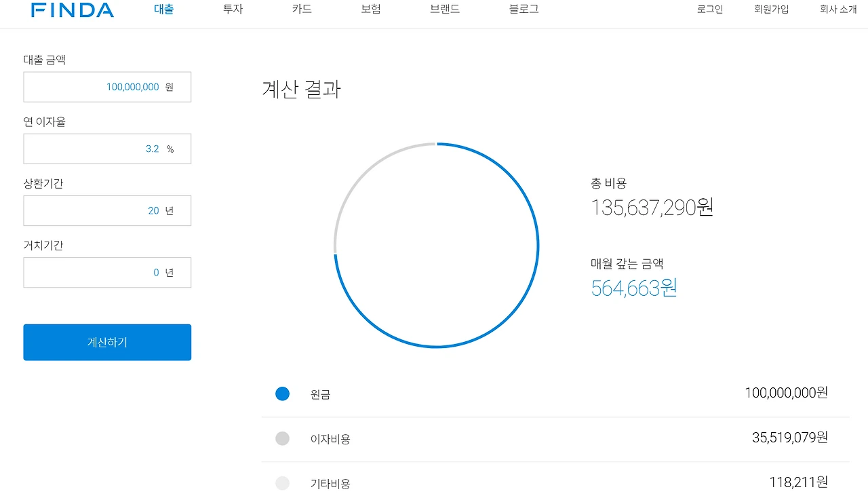868x498 pixels.
Task: Click the 연 이자율 input field
Action: (107, 149)
